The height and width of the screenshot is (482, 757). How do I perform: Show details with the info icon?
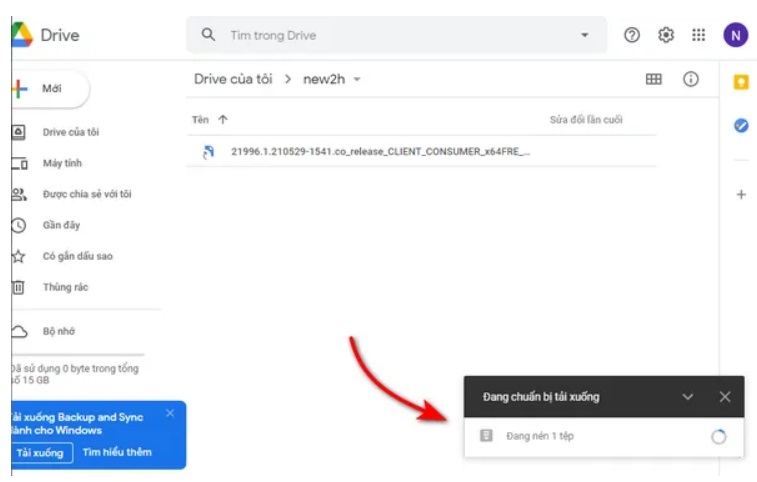click(x=691, y=79)
